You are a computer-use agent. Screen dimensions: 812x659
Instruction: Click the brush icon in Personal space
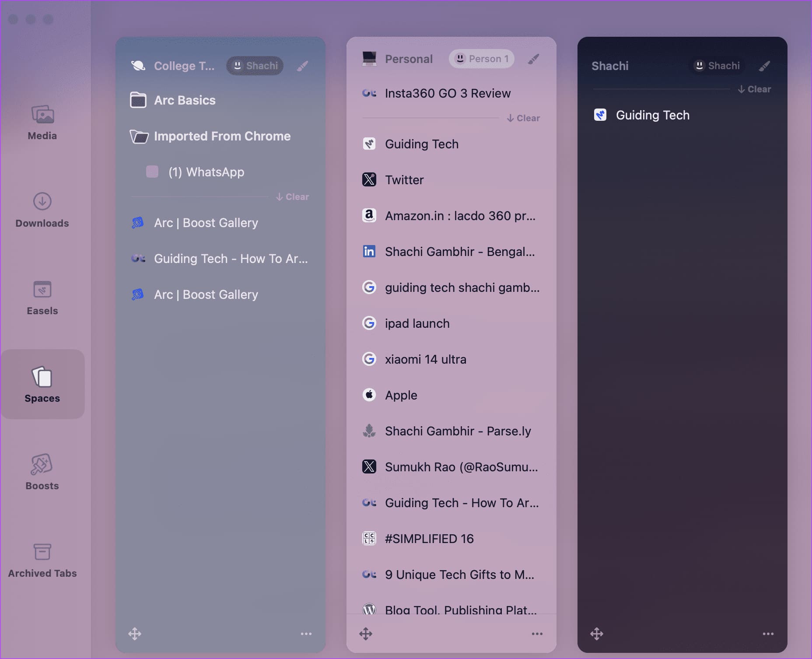pos(533,59)
